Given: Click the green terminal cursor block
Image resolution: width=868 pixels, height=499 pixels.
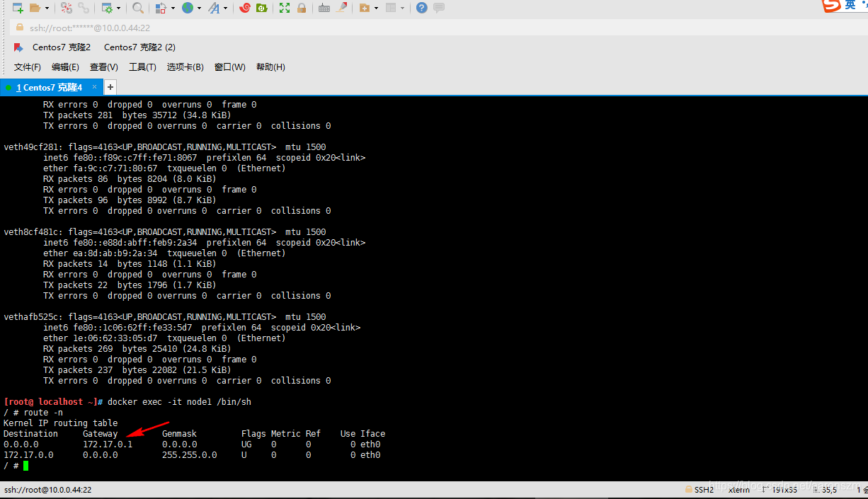Looking at the screenshot, I should (25, 466).
